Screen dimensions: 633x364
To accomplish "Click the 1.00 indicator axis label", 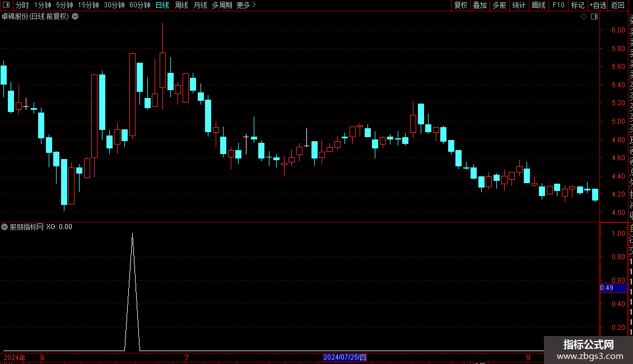I will pyautogui.click(x=618, y=234).
